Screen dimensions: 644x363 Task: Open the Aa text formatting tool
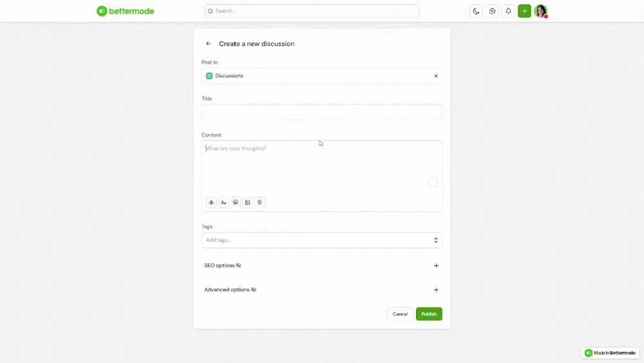coord(223,202)
